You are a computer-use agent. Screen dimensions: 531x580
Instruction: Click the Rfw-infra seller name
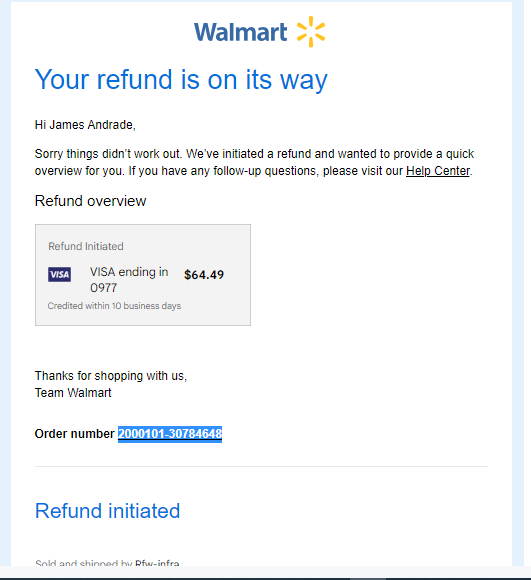coord(157,563)
